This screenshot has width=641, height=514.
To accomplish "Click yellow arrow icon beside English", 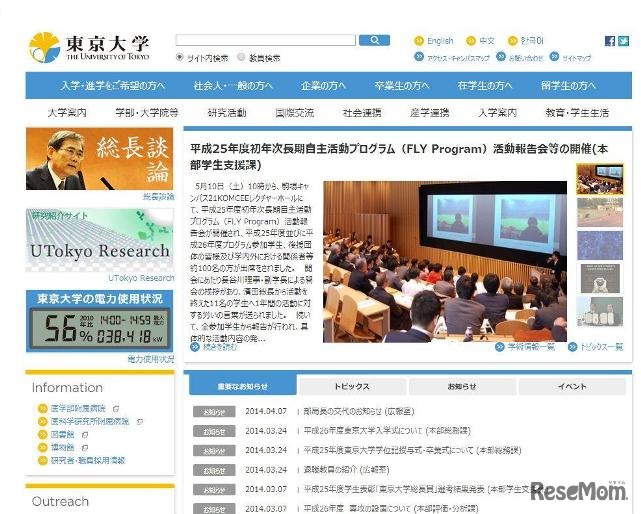I will [x=419, y=41].
